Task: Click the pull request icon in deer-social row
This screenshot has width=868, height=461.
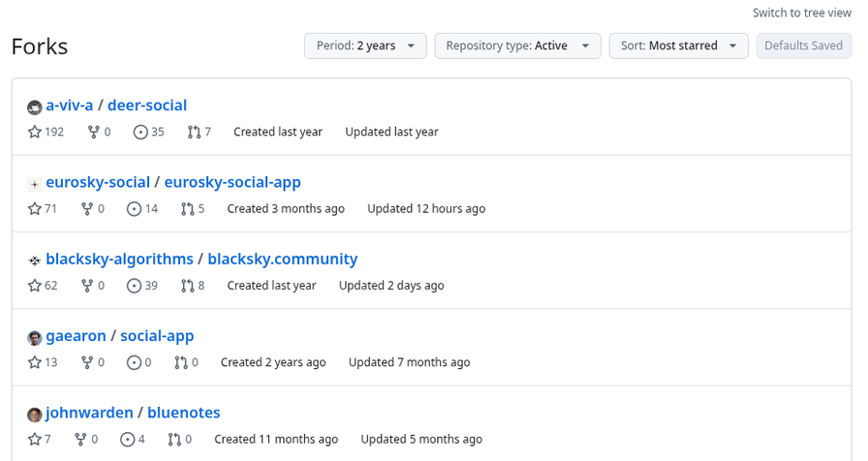Action: tap(194, 132)
